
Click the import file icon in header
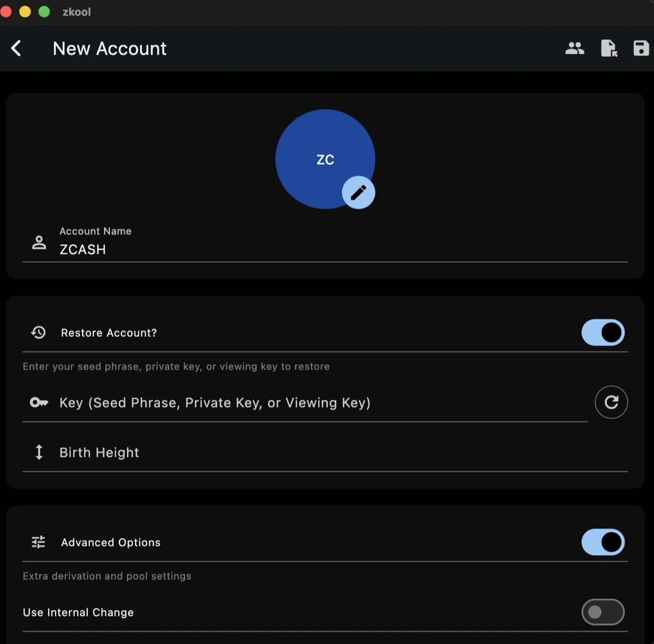(x=609, y=49)
